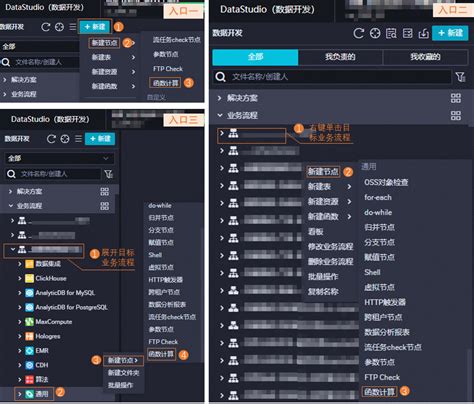This screenshot has height=404, width=474.
Task: Click the 数据集成 folder icon in 入口三 tree
Action: (30, 264)
